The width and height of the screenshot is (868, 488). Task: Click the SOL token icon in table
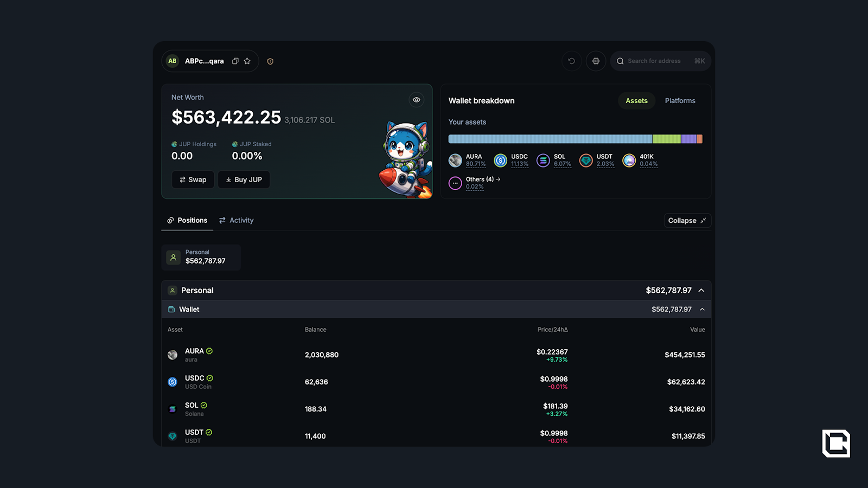pos(173,409)
